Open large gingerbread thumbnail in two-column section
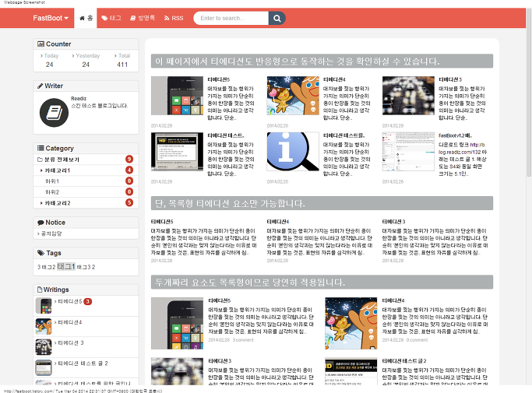 351,324
